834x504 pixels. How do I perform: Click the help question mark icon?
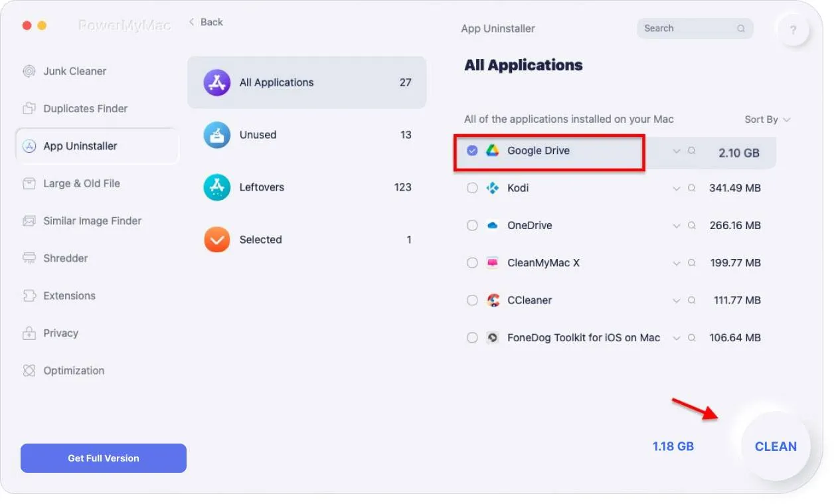click(x=793, y=30)
